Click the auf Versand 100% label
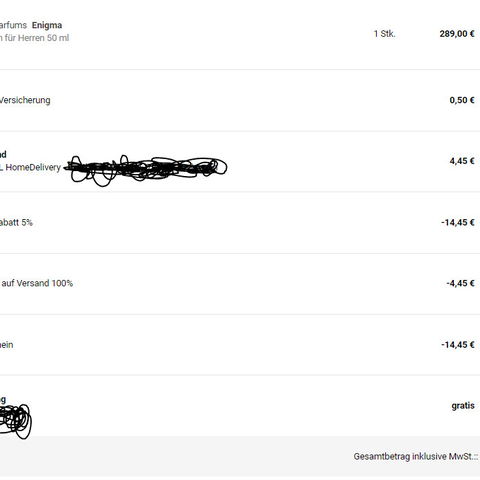The image size is (480, 480). coord(37,283)
